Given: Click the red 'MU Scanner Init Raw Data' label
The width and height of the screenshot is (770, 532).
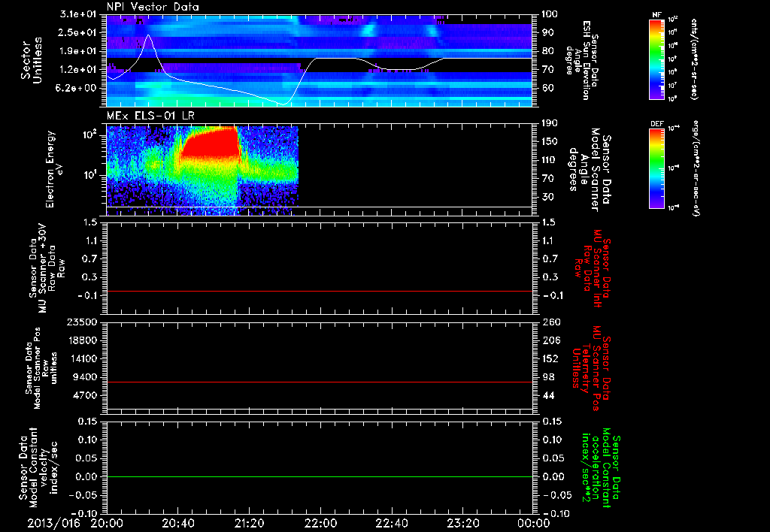Looking at the screenshot, I should point(592,268).
